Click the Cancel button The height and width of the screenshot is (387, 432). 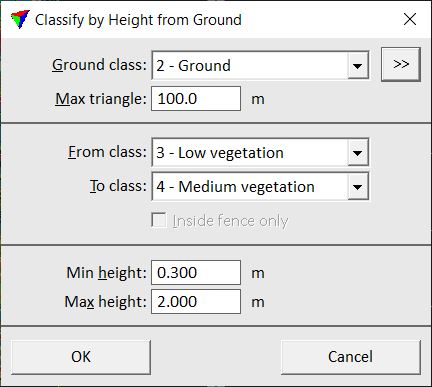point(351,357)
